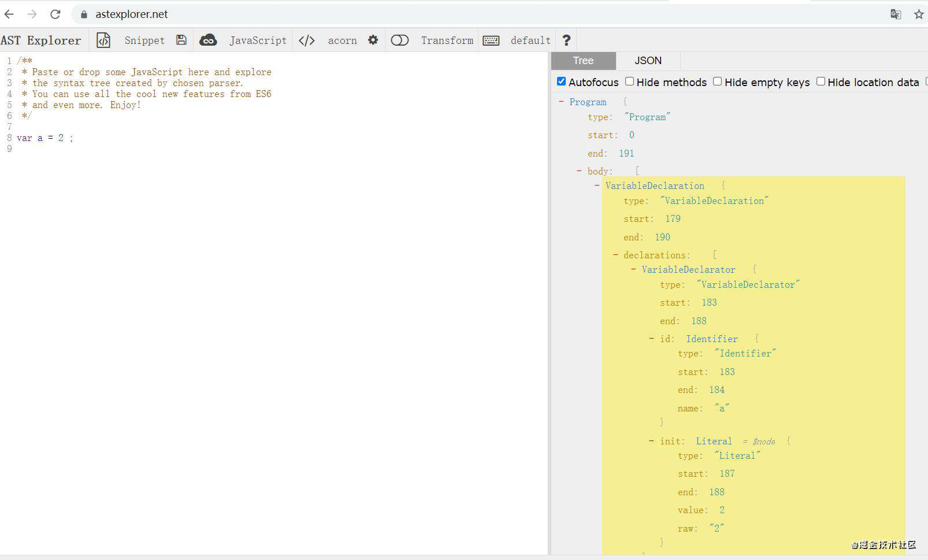Click the translate page icon
The width and height of the screenshot is (928, 560).
[x=896, y=14]
